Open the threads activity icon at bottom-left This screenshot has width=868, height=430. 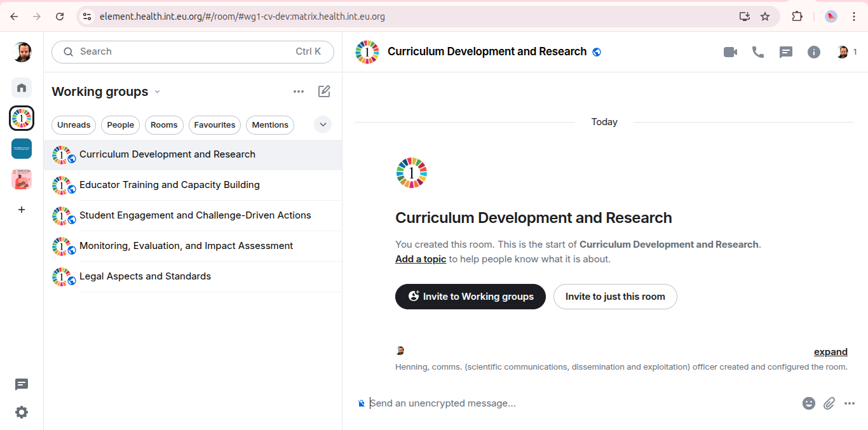pos(22,384)
